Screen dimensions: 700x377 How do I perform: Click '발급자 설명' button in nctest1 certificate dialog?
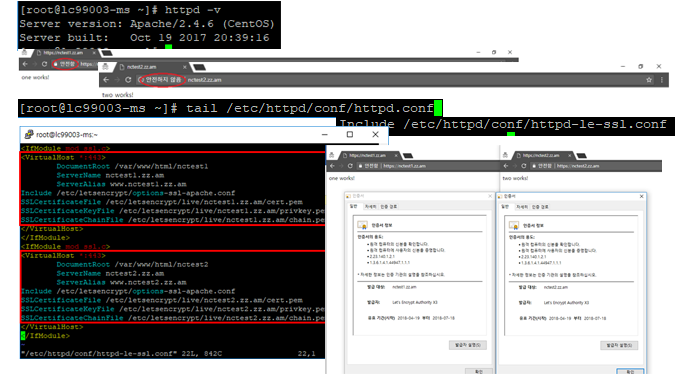pos(467,345)
